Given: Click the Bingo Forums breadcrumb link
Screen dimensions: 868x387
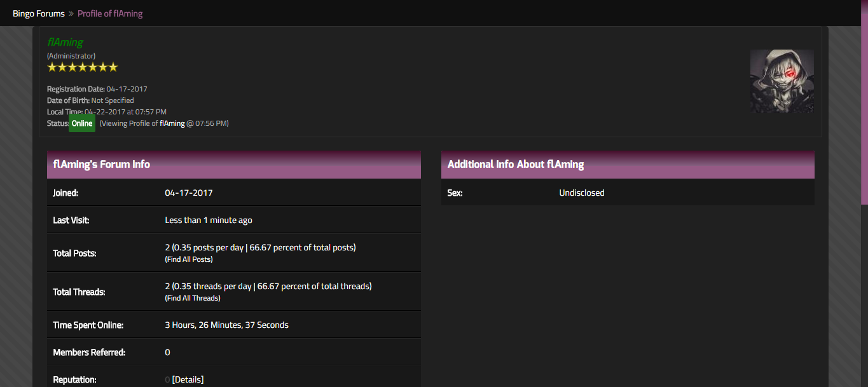Looking at the screenshot, I should point(39,13).
